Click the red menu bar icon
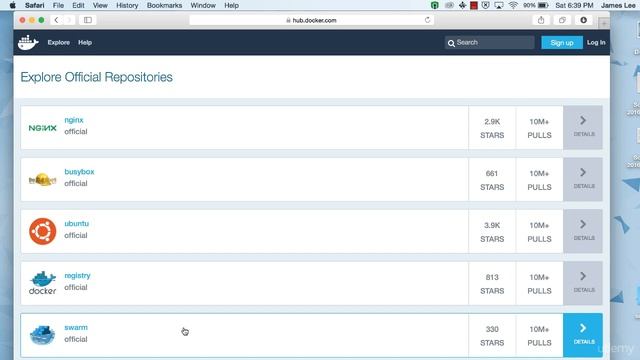 [x=474, y=5]
